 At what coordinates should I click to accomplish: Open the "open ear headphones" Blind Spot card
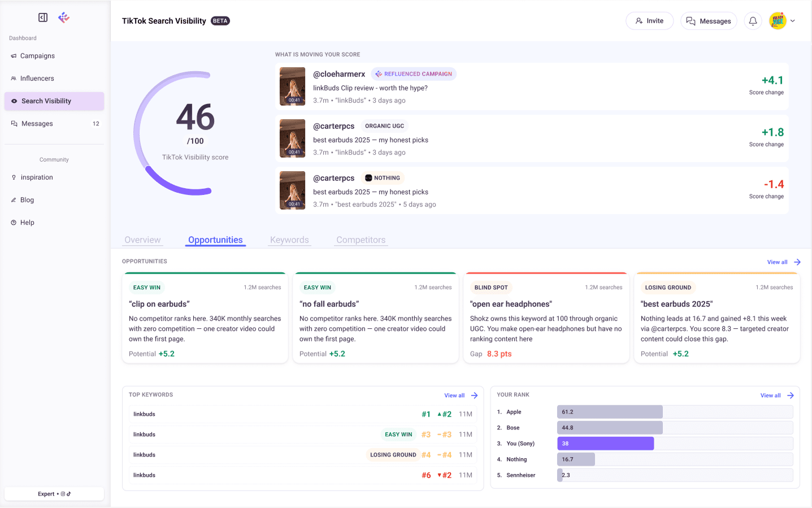point(546,318)
